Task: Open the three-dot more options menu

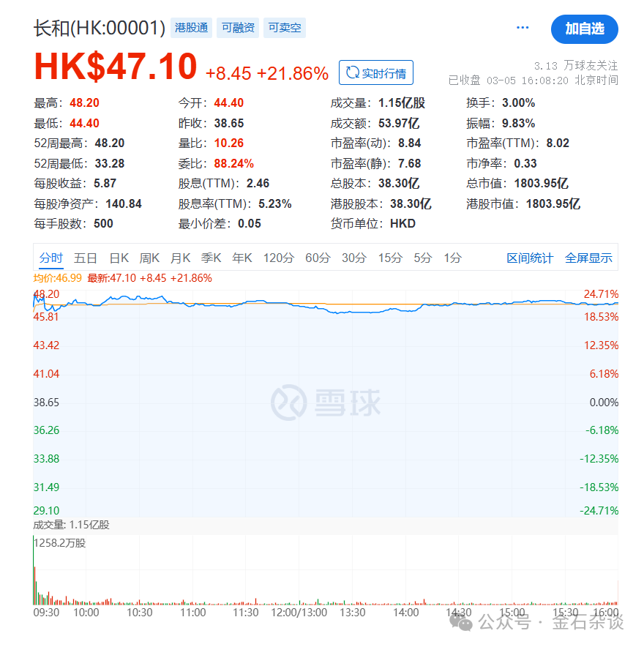Action: [523, 28]
